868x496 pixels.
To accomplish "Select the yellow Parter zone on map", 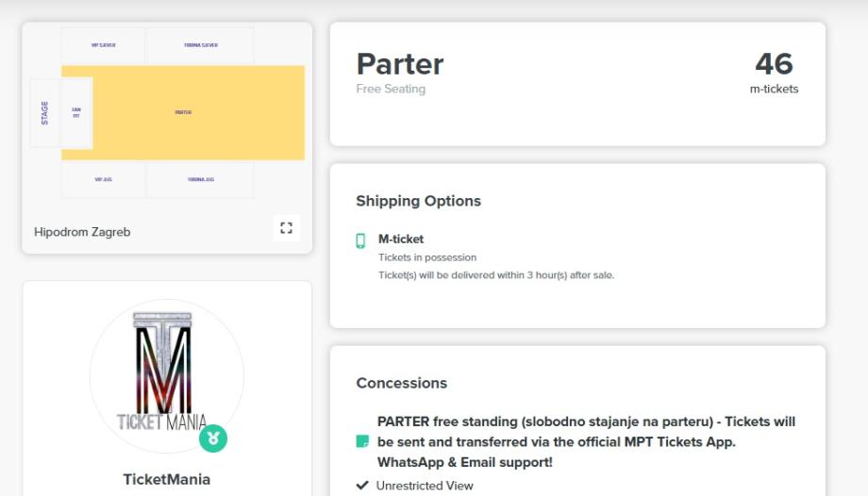I will 198,112.
